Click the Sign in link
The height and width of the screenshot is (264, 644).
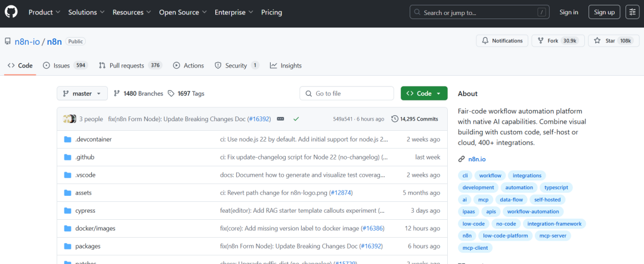pyautogui.click(x=569, y=13)
